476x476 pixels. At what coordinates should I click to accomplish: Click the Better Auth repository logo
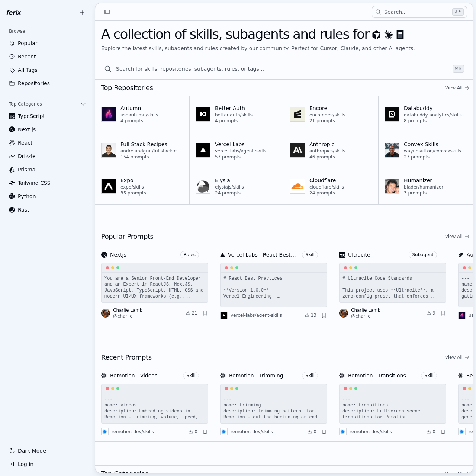(x=203, y=114)
